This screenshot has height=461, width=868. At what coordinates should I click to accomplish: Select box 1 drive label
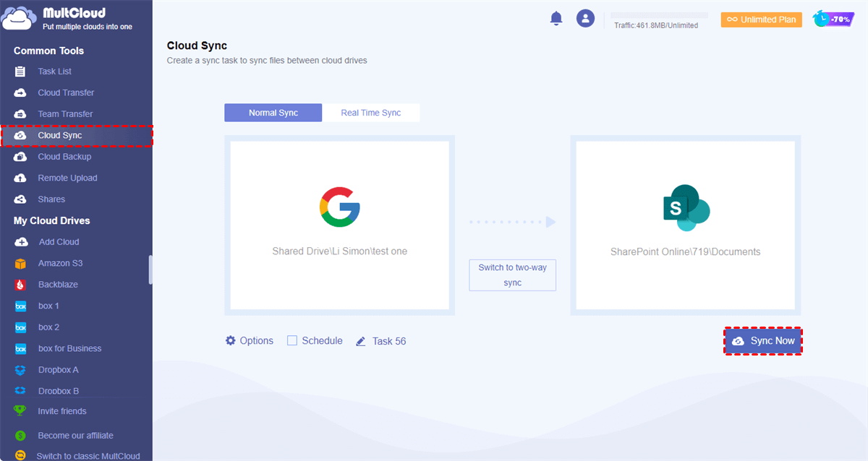[48, 306]
